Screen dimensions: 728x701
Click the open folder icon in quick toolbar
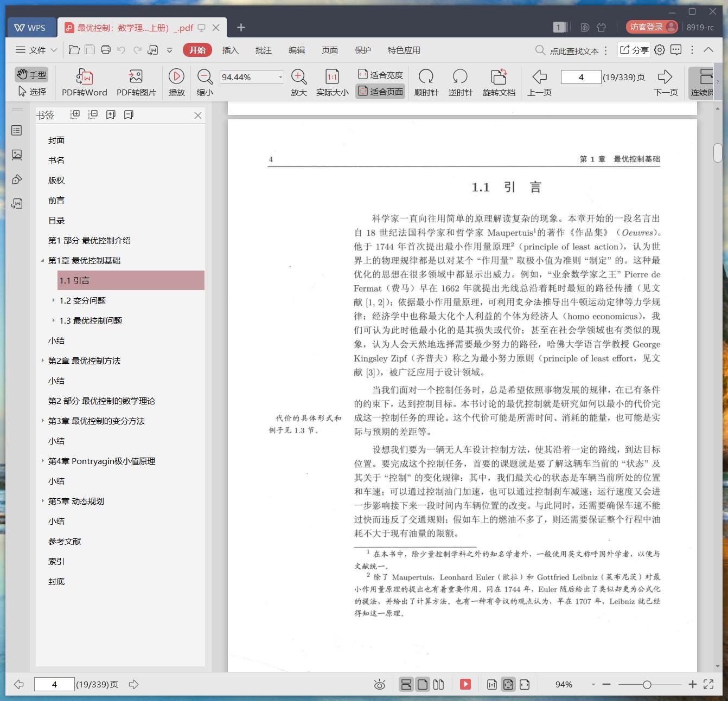point(74,50)
